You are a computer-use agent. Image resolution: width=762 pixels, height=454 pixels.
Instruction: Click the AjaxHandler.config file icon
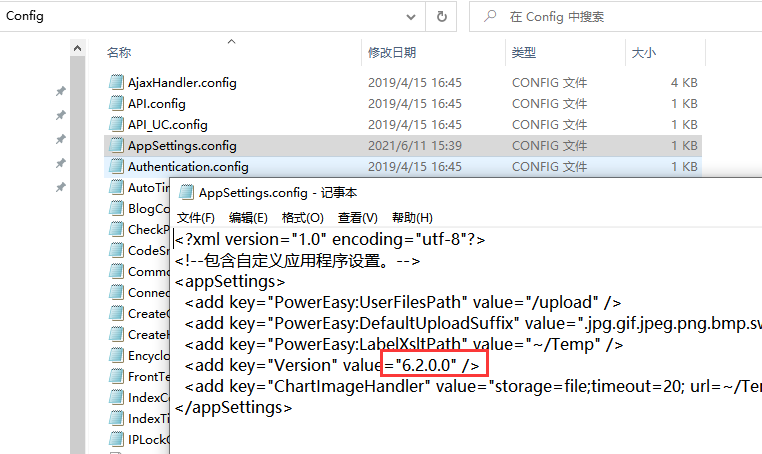point(116,82)
